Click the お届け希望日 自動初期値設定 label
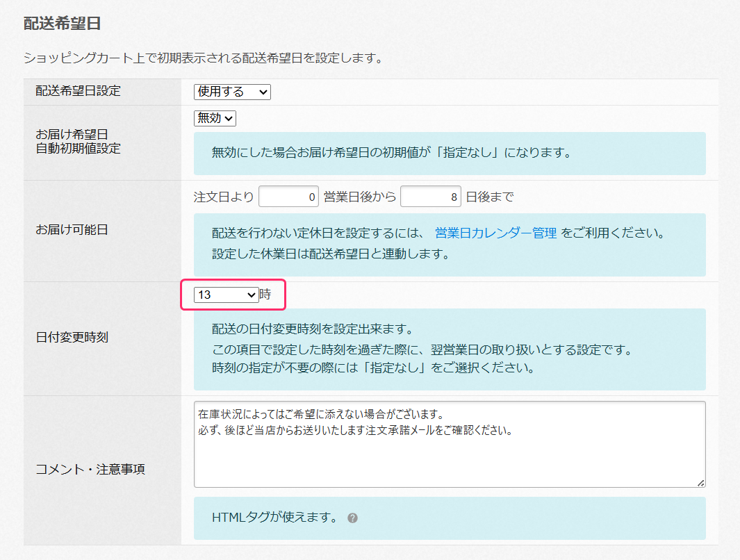 coord(79,142)
